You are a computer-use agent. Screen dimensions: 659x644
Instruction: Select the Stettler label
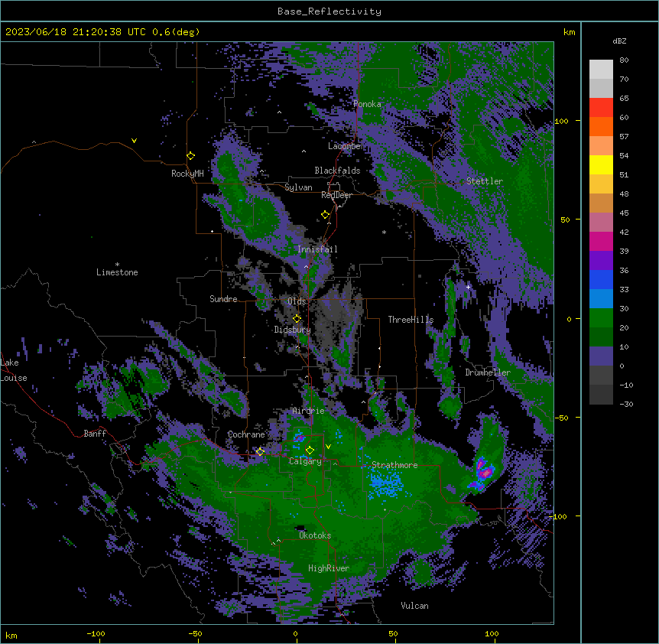(484, 181)
